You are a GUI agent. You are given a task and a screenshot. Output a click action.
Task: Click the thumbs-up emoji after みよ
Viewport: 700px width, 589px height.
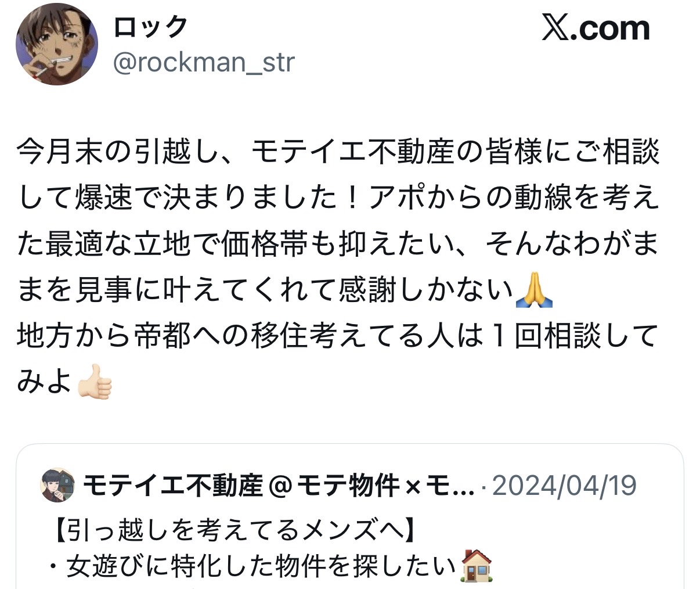[95, 382]
